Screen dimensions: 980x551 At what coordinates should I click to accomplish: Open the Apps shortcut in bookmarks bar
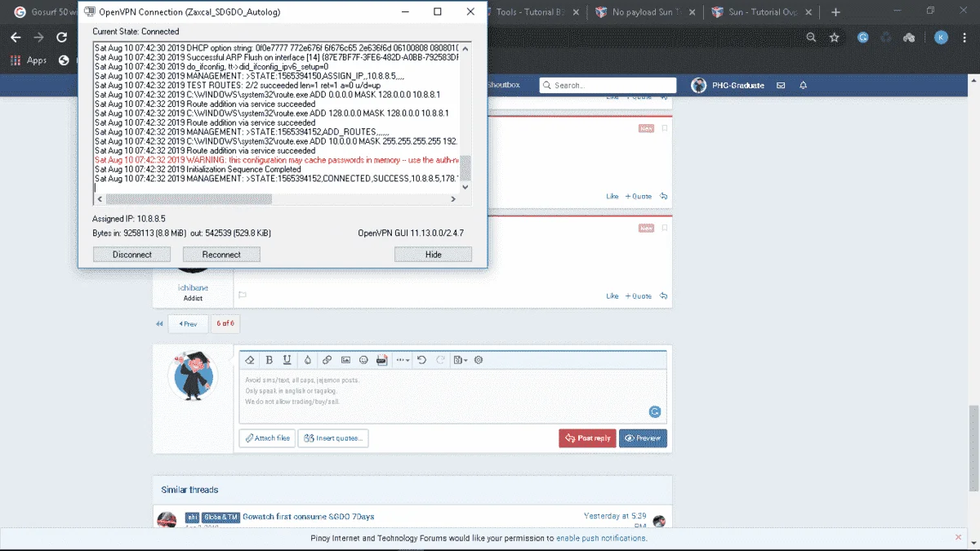pyautogui.click(x=29, y=60)
